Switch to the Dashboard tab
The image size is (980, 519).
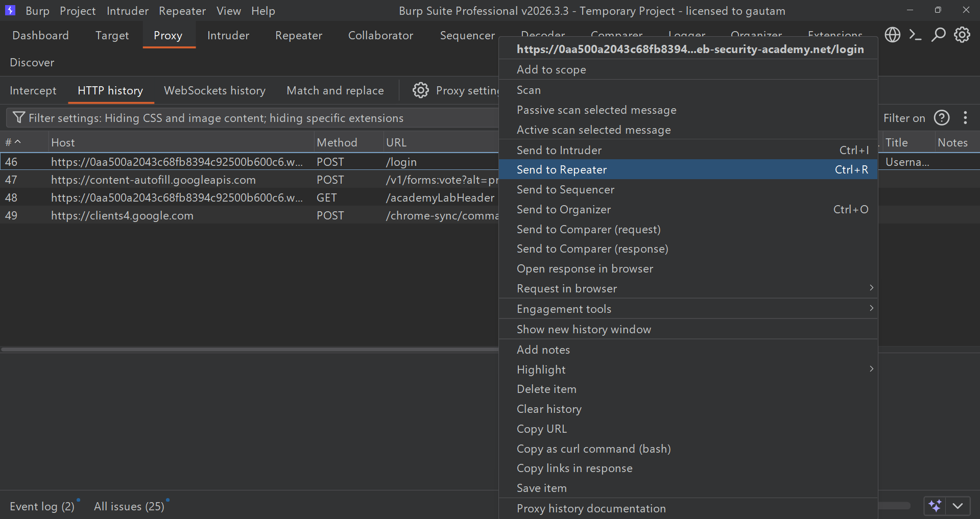click(40, 35)
